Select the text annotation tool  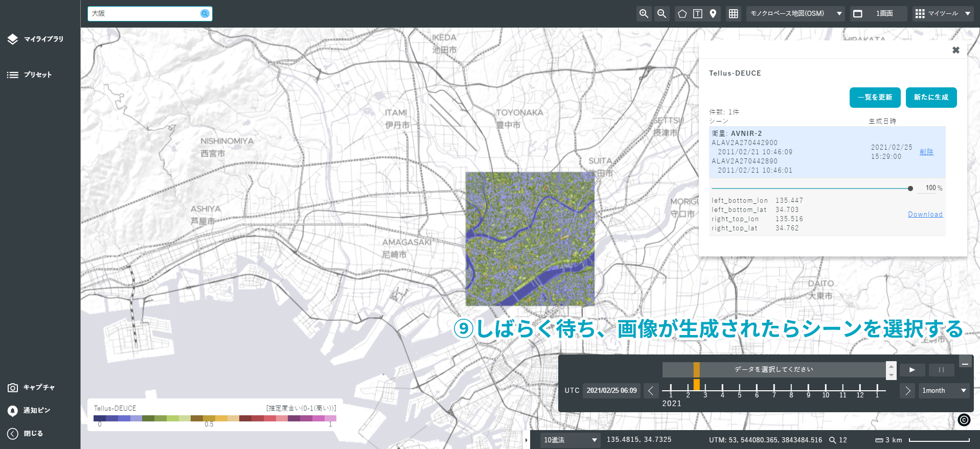[698, 14]
